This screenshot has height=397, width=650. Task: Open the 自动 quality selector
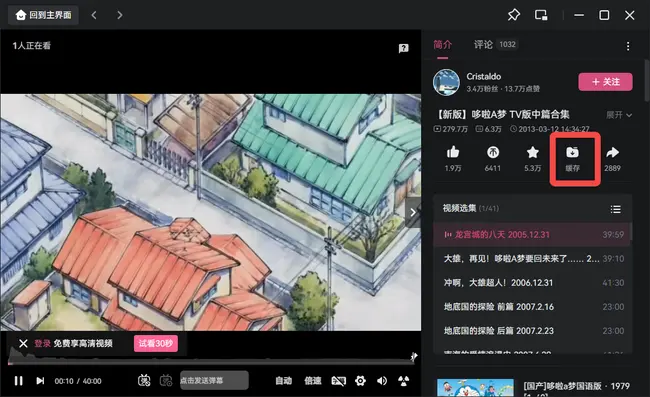284,380
